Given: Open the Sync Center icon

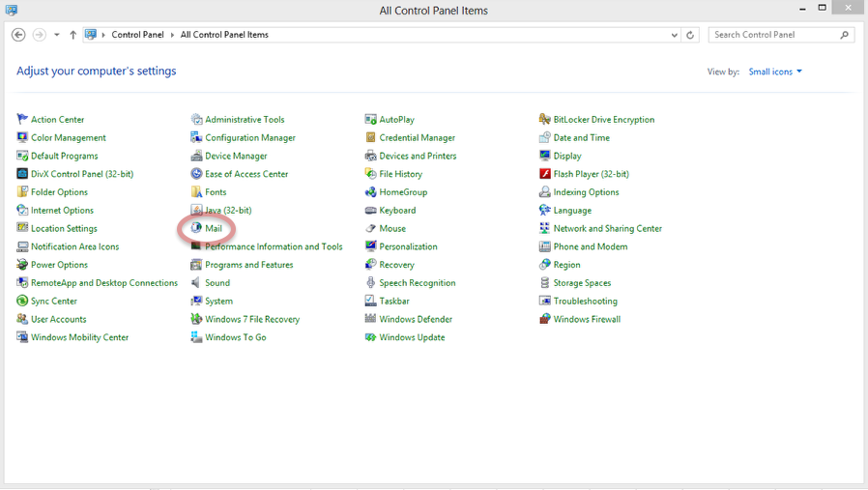Looking at the screenshot, I should tap(22, 301).
